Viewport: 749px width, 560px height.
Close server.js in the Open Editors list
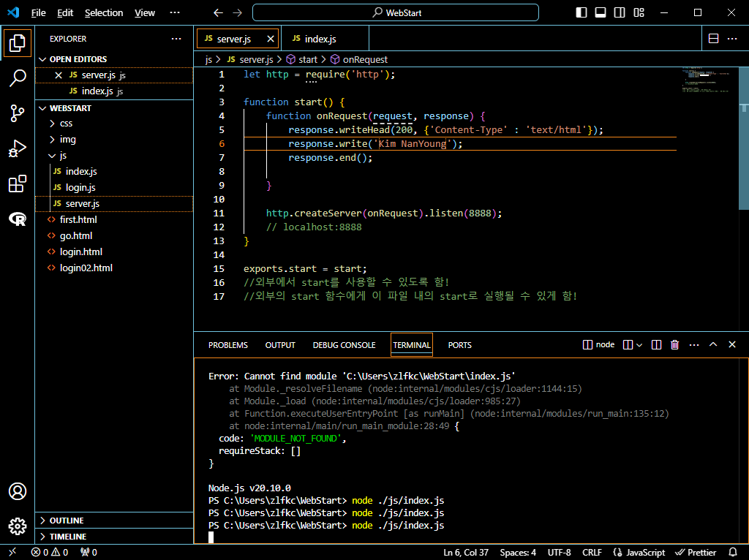tap(59, 75)
